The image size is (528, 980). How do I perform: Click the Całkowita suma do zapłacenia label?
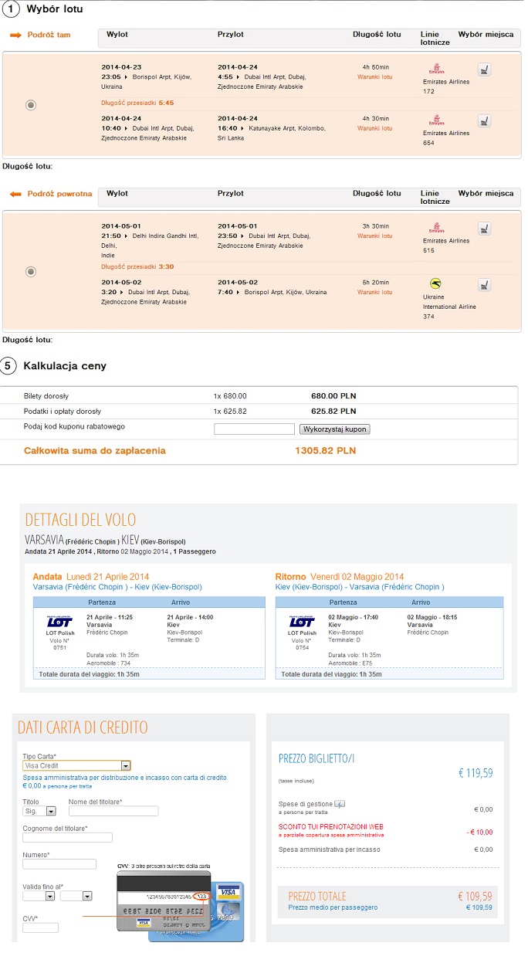pos(95,451)
